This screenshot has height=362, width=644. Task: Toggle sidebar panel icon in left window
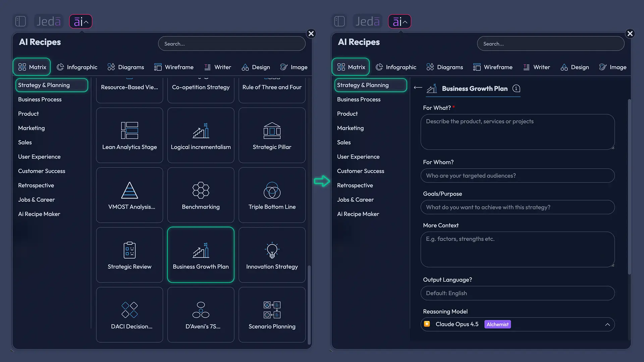point(20,21)
